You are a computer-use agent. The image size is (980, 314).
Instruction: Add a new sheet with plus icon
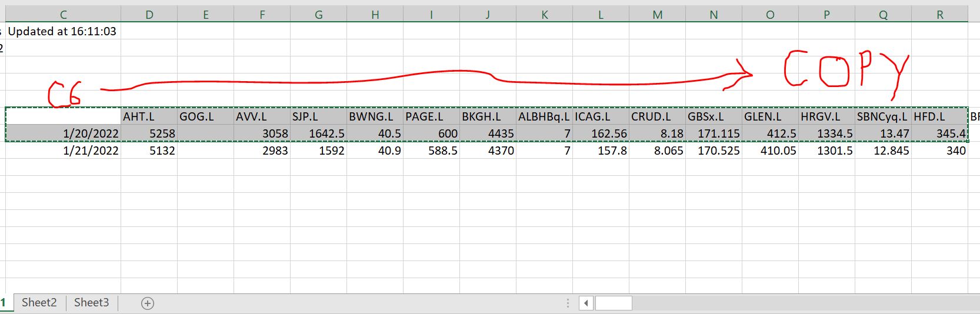point(148,303)
